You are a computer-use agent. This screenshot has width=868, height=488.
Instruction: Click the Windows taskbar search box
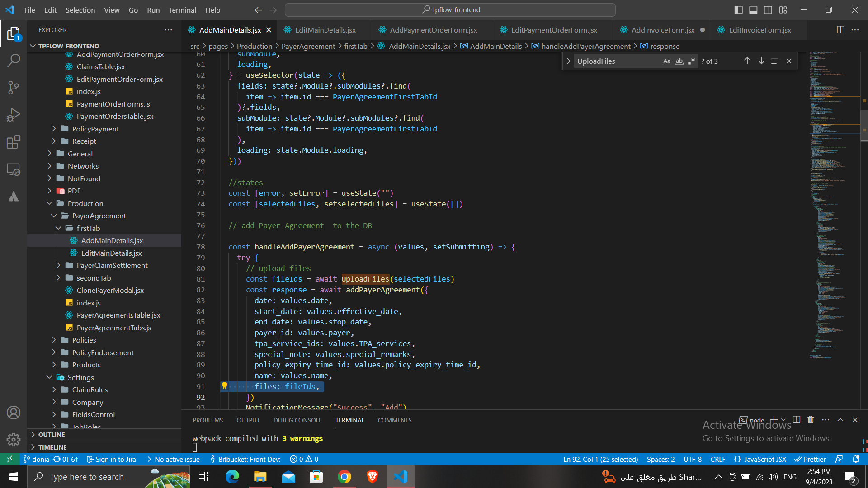86,477
